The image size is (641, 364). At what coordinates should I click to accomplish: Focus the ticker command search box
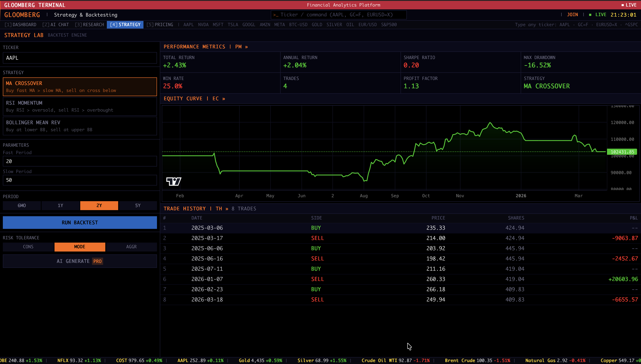click(339, 15)
